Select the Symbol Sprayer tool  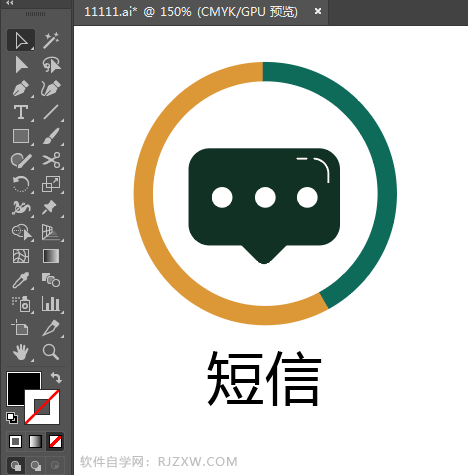[21, 304]
